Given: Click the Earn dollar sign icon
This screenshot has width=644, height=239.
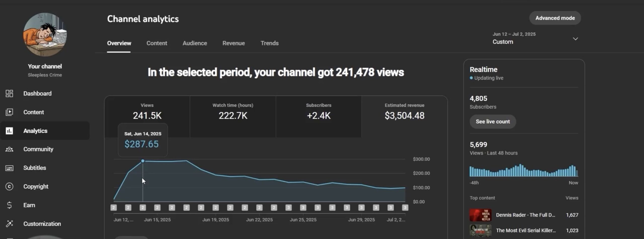Looking at the screenshot, I should coord(9,205).
